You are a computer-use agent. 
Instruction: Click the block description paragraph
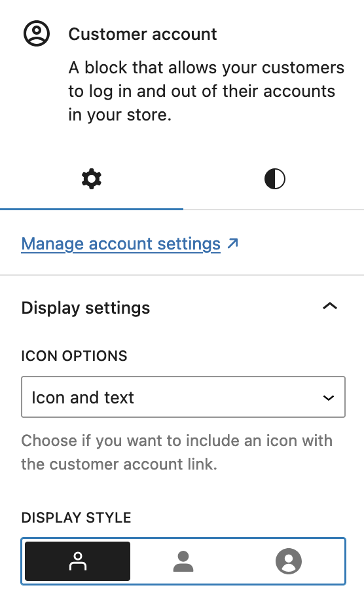coord(206,91)
